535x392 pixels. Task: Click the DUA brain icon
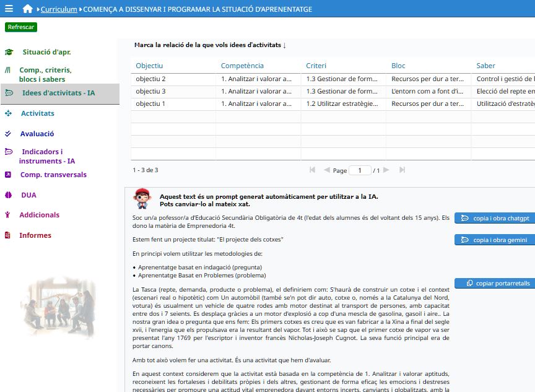pyautogui.click(x=9, y=195)
